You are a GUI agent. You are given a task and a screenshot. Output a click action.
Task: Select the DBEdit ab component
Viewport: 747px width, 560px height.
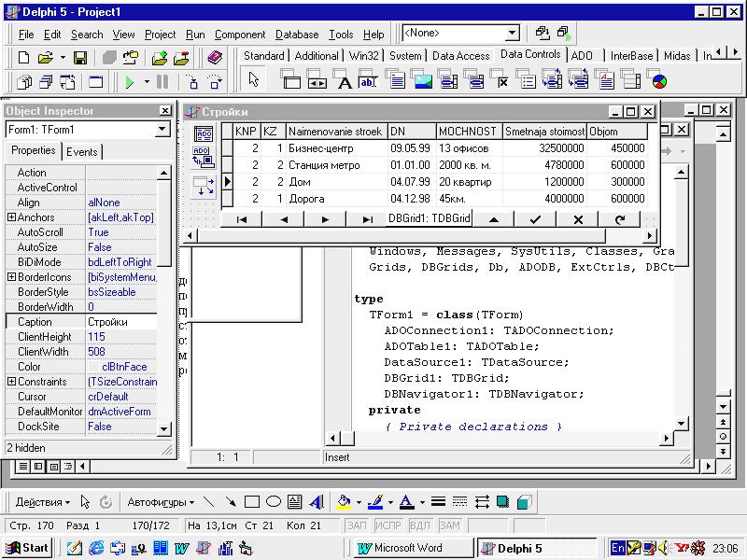(369, 79)
